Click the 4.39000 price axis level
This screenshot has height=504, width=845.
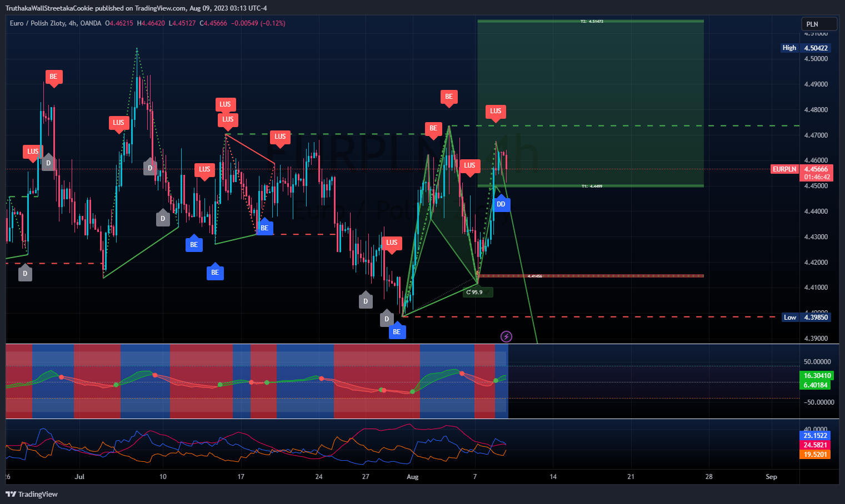pos(816,339)
